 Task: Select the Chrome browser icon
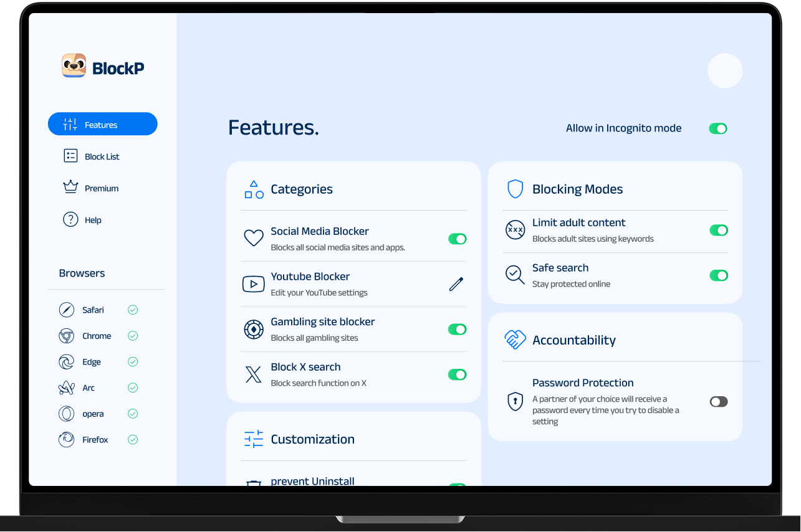pyautogui.click(x=66, y=336)
